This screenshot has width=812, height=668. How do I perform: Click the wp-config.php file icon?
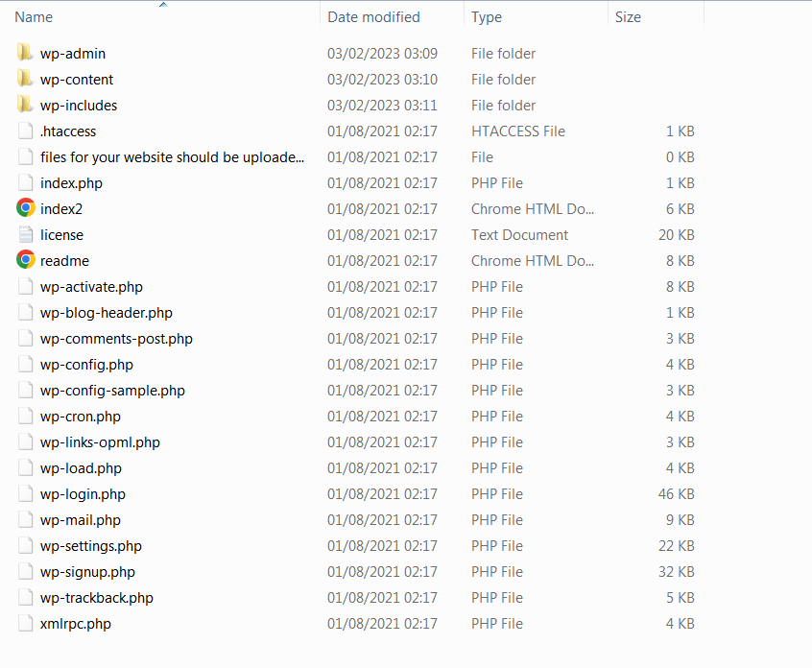click(x=26, y=365)
